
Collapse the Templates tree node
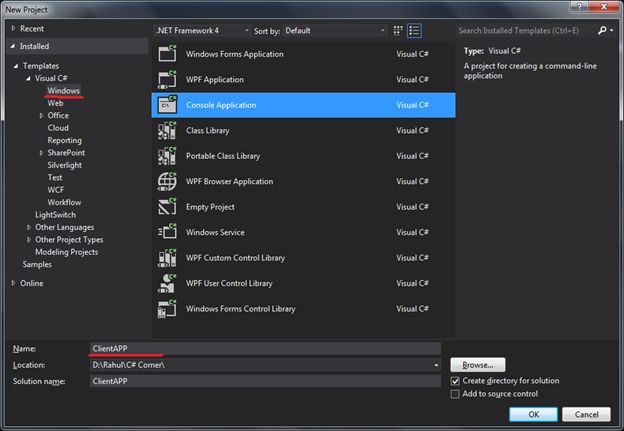coord(16,66)
